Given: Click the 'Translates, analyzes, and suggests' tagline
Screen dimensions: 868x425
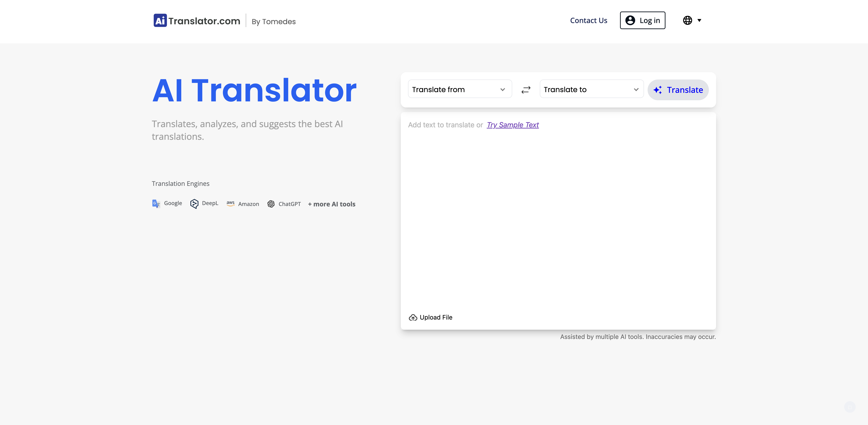Looking at the screenshot, I should [247, 130].
